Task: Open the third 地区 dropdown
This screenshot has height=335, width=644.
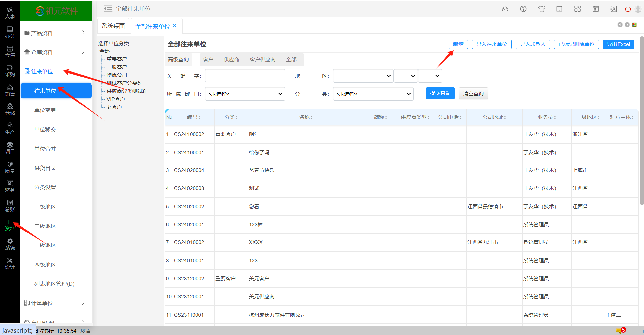Action: tap(430, 76)
